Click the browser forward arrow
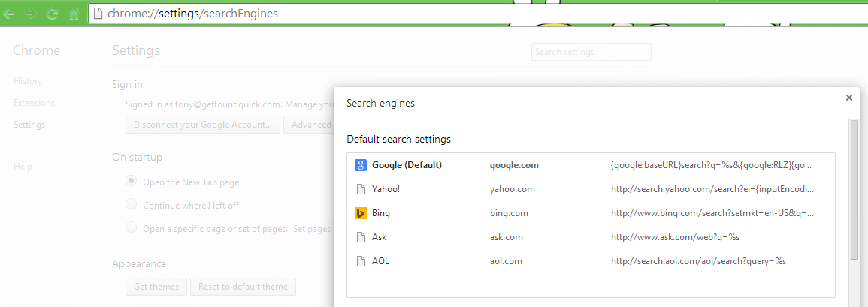The height and width of the screenshot is (307, 868). click(31, 14)
